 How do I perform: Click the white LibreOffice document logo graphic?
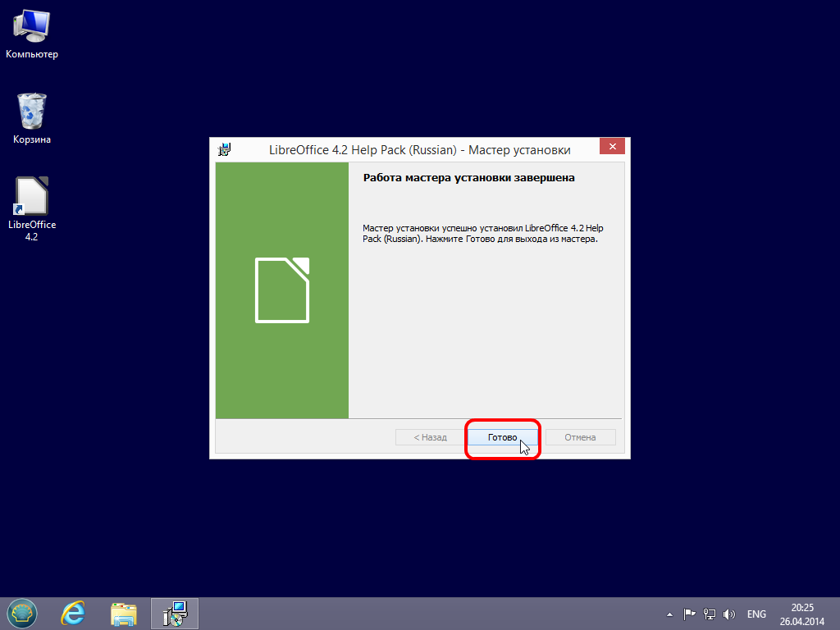pos(282,290)
